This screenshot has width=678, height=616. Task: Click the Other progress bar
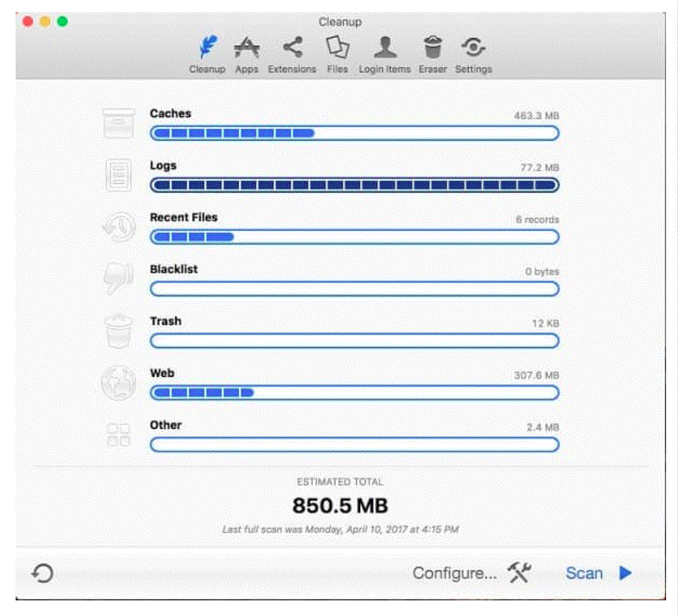[x=355, y=445]
